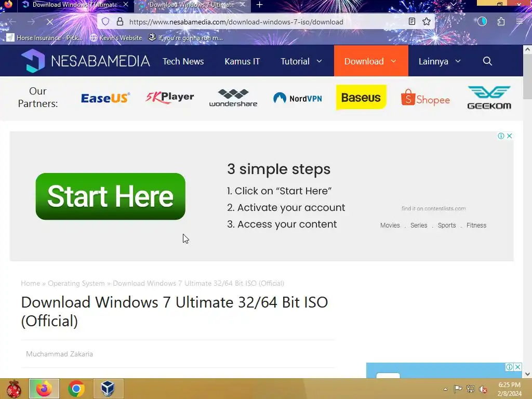Click Sports link in advertisement
The height and width of the screenshot is (399, 532).
(x=446, y=225)
